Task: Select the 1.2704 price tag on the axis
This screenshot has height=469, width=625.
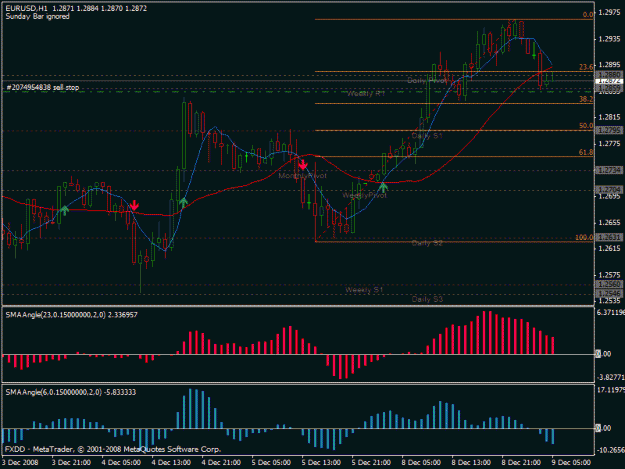Action: [609, 189]
